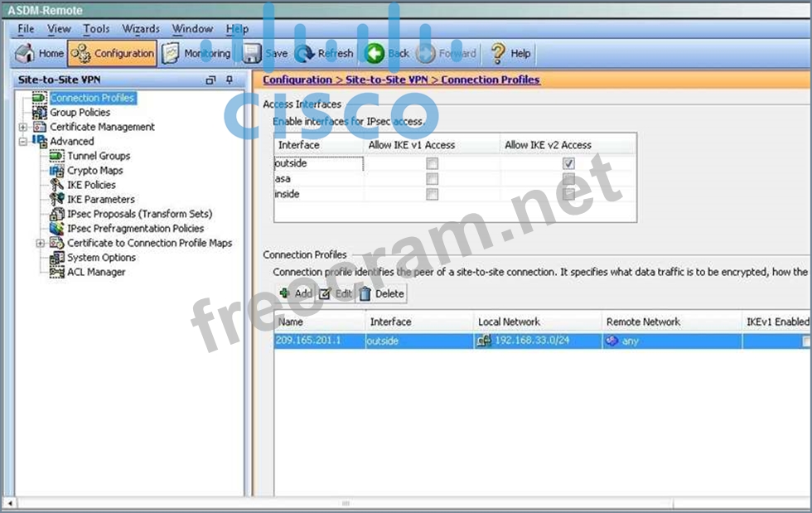
Task: Enable IKE v1 access for outside interface
Action: 432,164
